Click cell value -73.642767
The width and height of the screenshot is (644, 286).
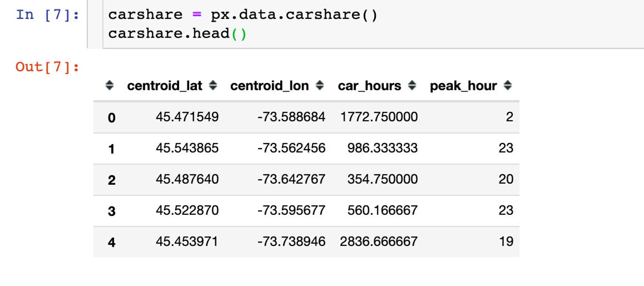291,179
